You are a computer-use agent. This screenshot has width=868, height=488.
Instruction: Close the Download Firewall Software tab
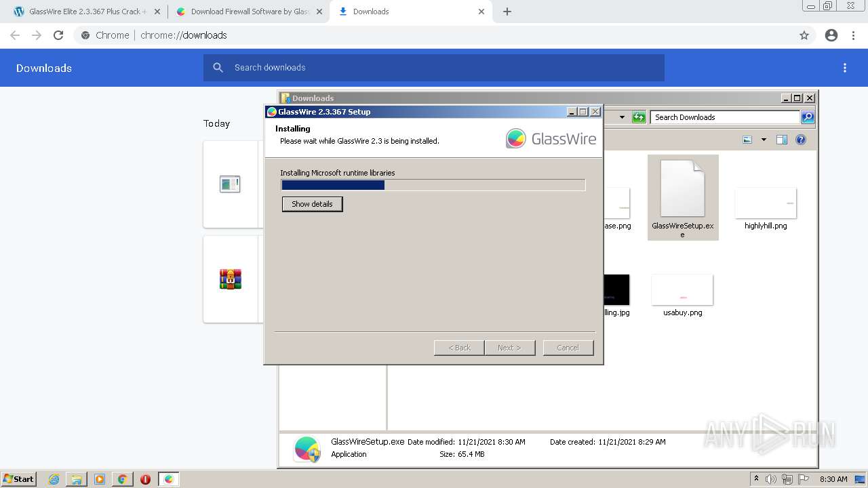pyautogui.click(x=319, y=12)
